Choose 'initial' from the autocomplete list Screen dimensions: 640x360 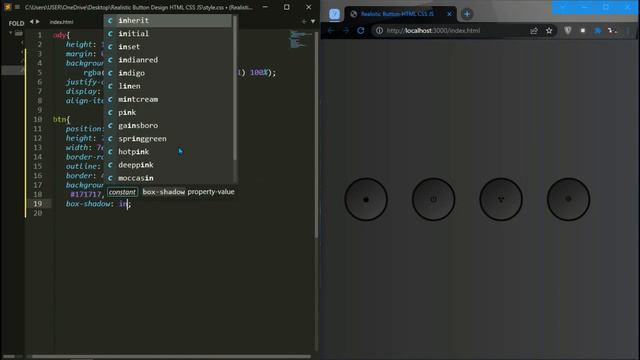pos(168,33)
